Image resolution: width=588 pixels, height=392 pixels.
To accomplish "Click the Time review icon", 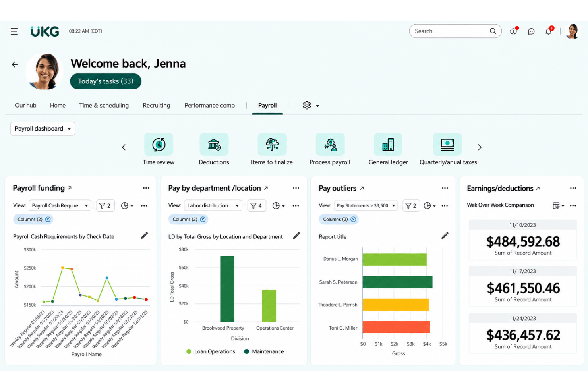I will point(159,144).
